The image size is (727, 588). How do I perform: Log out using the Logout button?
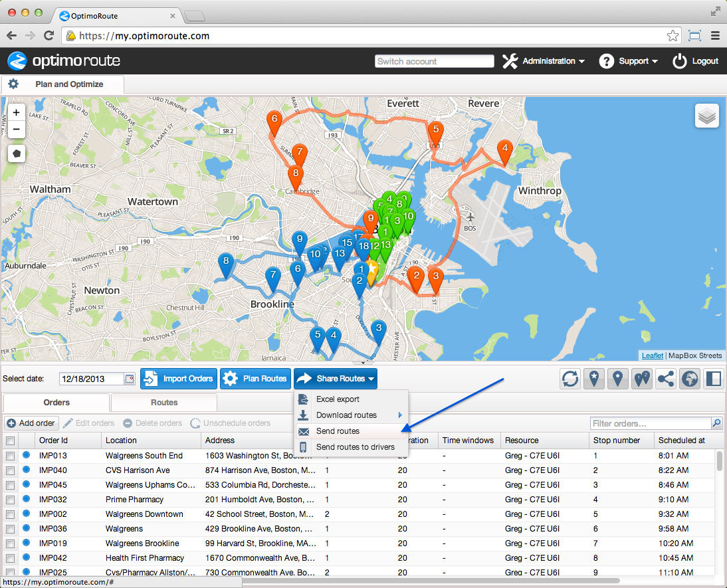click(696, 60)
